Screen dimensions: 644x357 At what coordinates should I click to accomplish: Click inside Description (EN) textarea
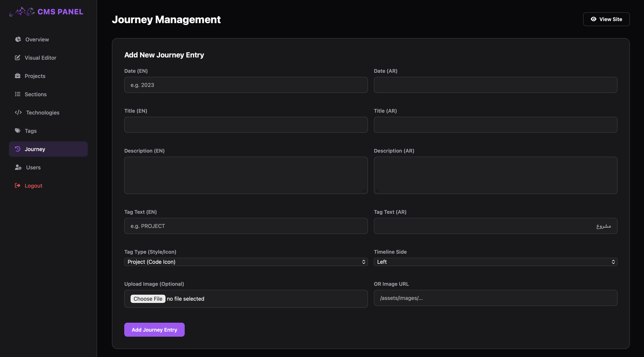point(246,175)
